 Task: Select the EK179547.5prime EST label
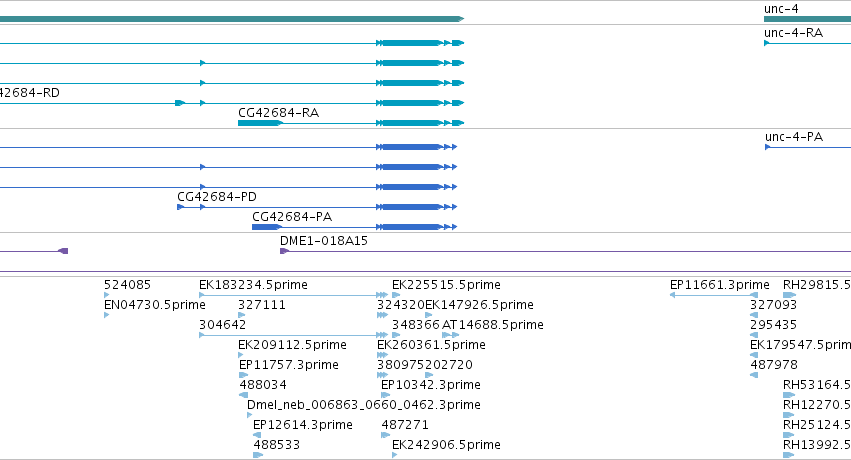point(801,344)
